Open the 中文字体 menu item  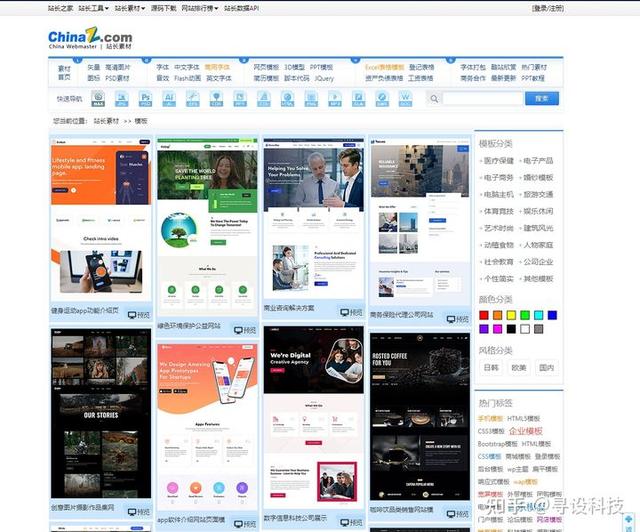click(x=187, y=67)
